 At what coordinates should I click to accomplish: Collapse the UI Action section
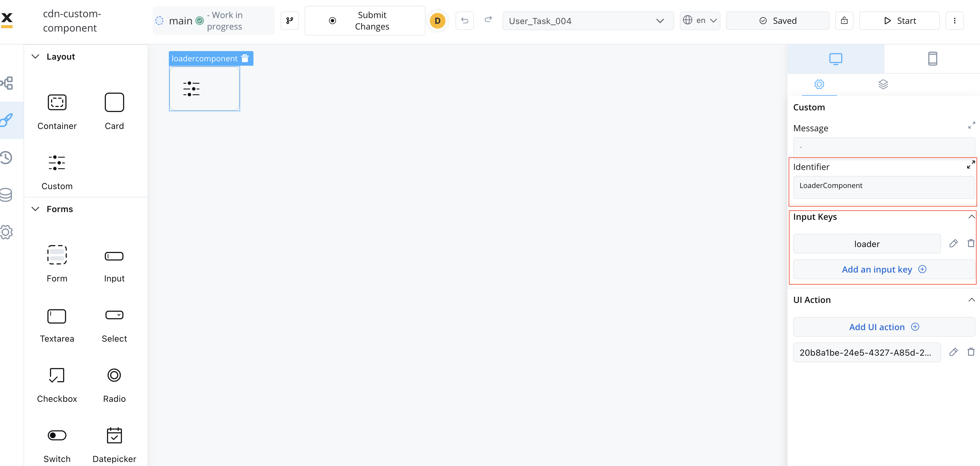tap(971, 300)
